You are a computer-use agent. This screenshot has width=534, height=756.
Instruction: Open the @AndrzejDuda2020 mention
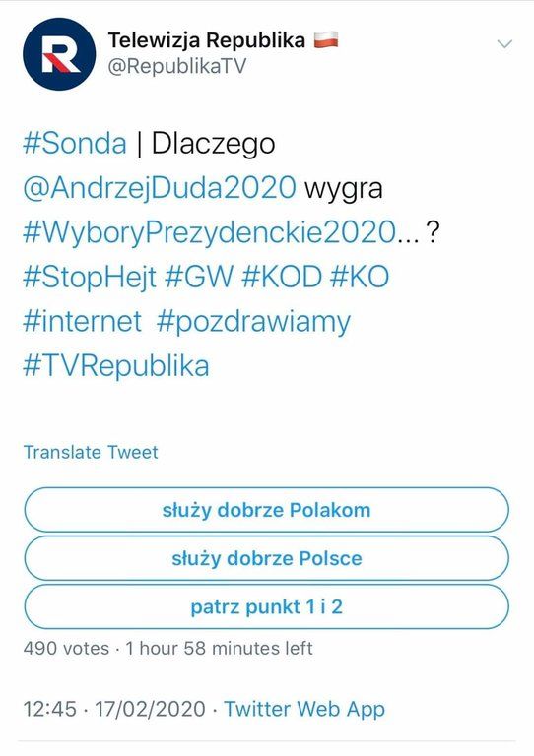tap(160, 188)
